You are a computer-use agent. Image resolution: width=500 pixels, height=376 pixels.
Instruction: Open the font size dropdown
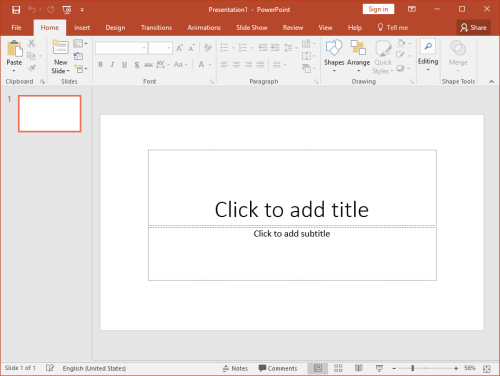(169, 48)
